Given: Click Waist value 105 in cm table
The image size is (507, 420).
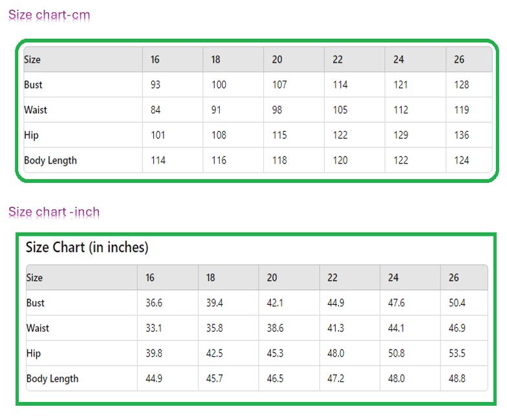Looking at the screenshot, I should pyautogui.click(x=340, y=110).
